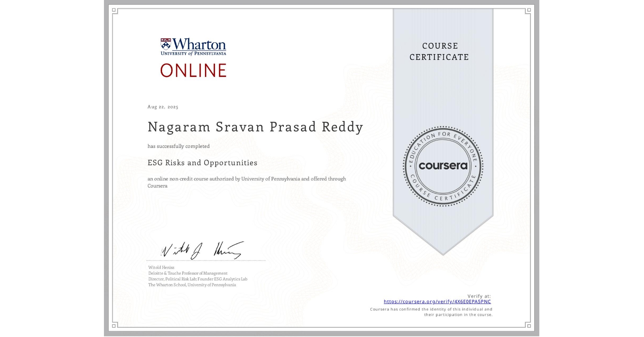Click the 'an online non-credit course authorized' description

point(247,182)
